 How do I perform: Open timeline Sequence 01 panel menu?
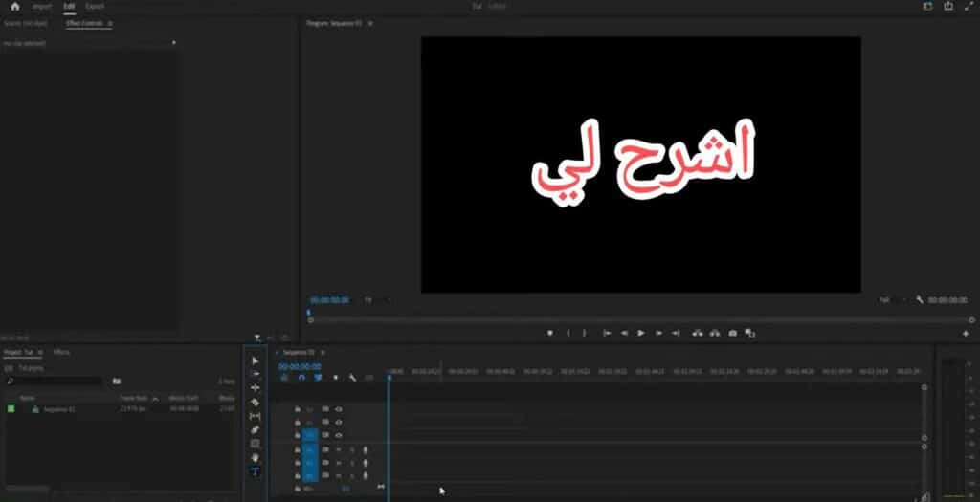click(x=323, y=352)
